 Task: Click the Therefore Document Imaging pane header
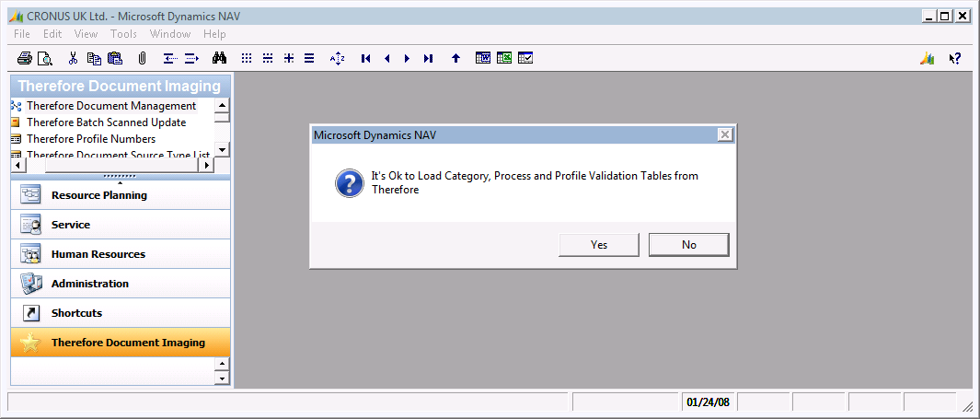point(121,87)
